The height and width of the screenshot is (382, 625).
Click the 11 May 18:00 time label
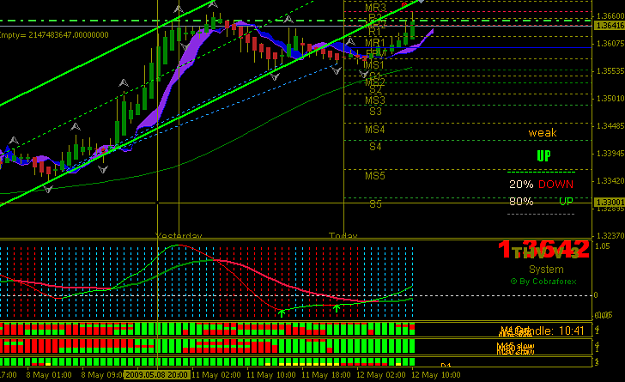coord(326,375)
